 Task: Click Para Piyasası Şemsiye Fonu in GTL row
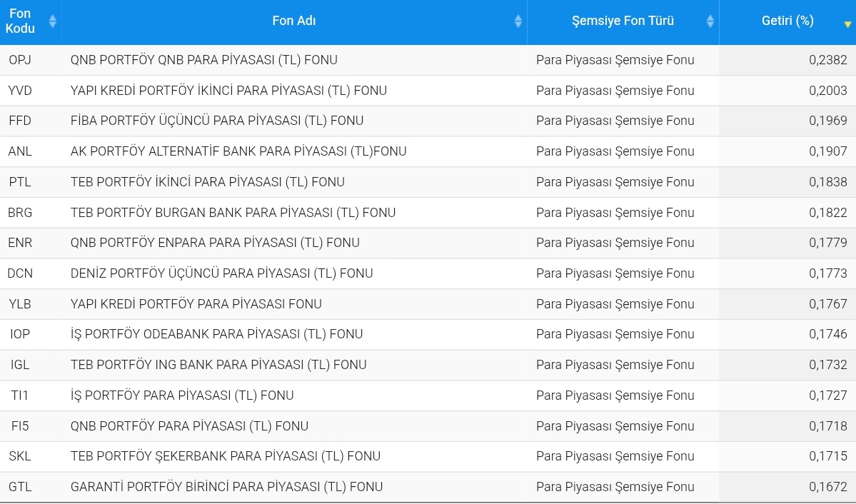pos(615,487)
